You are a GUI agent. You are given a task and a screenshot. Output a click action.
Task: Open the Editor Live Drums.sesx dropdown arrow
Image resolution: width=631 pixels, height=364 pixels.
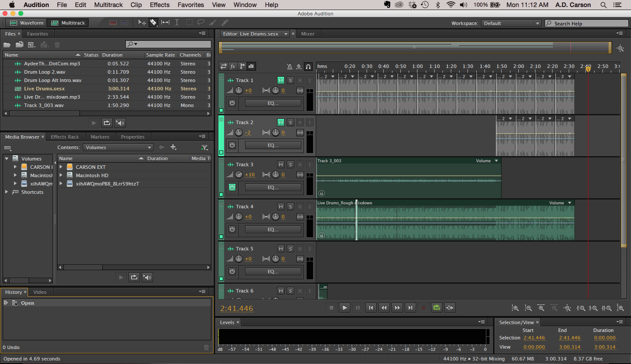click(286, 34)
